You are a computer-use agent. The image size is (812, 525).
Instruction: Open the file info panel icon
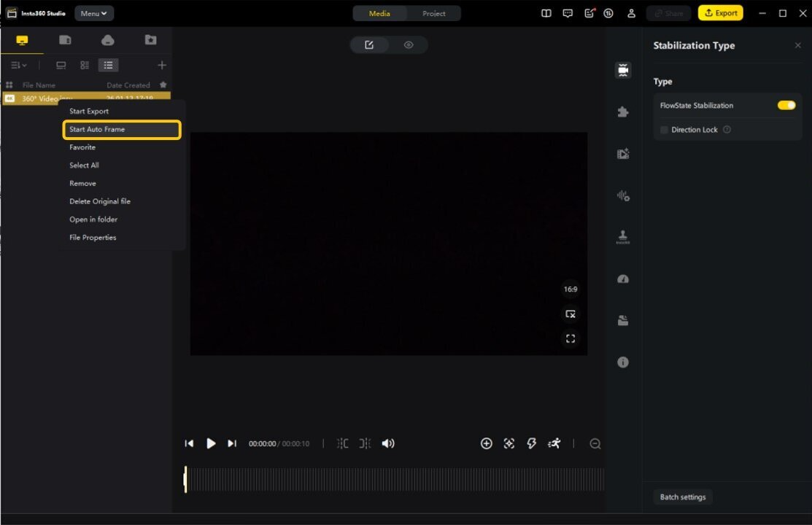[623, 362]
